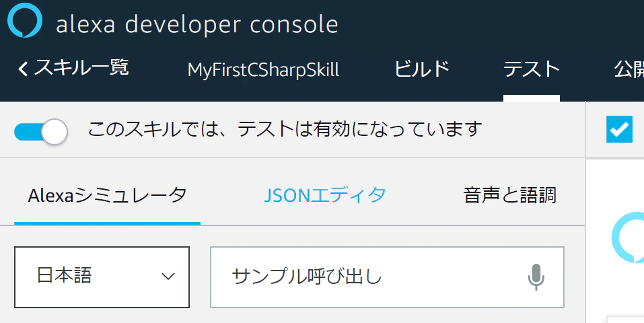Switch to JSONエディタ tab
Viewport: 644px width, 323px height.
[324, 195]
